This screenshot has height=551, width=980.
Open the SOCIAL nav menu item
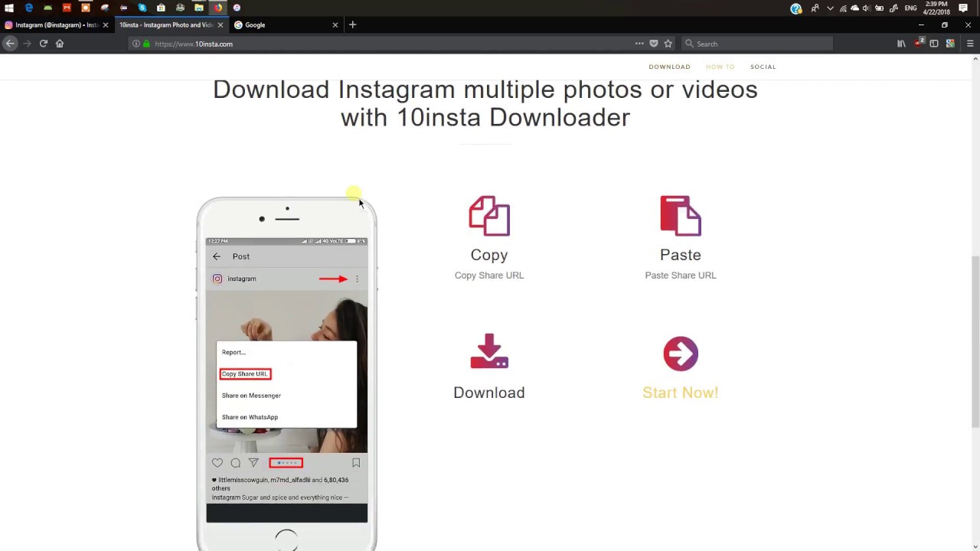(x=763, y=67)
